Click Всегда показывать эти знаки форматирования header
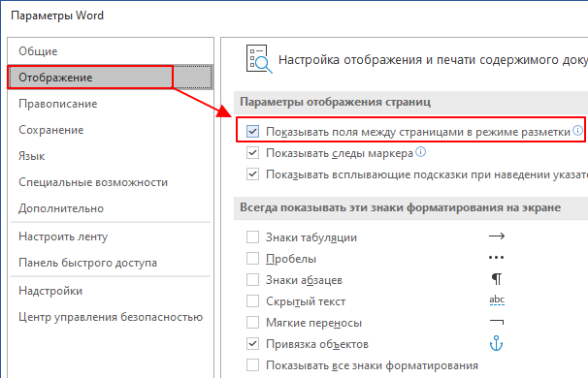The width and height of the screenshot is (588, 378). tap(401, 207)
